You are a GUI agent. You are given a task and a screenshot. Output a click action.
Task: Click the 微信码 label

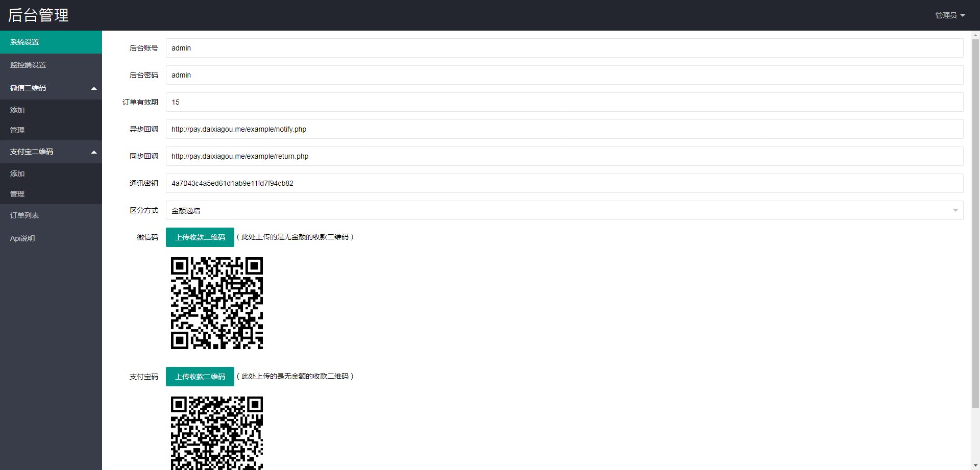coord(148,237)
